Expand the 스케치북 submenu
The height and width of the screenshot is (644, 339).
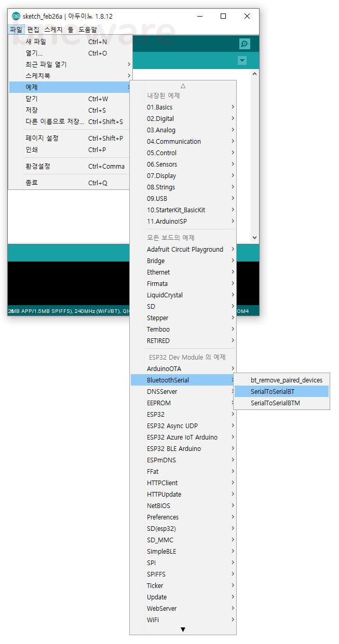70,76
